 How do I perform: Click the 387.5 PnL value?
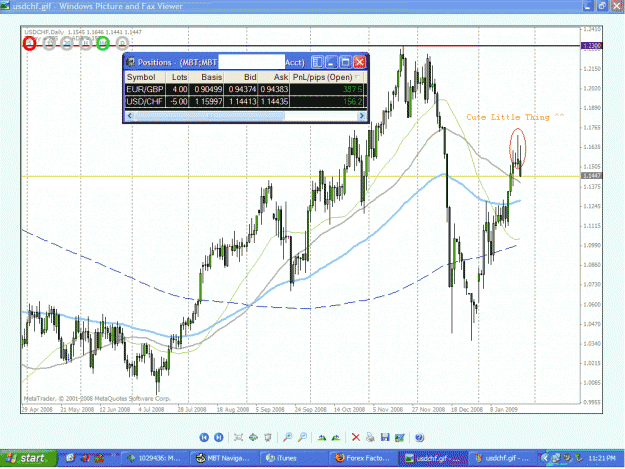coord(352,89)
